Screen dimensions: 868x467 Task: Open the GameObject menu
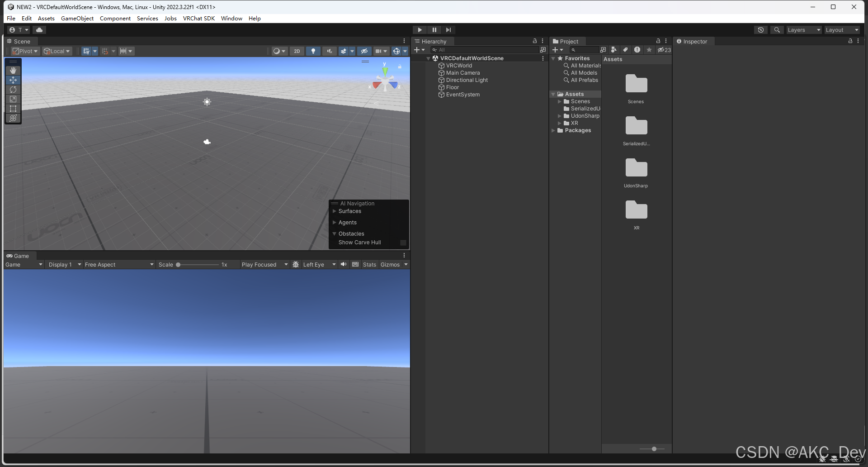tap(77, 19)
